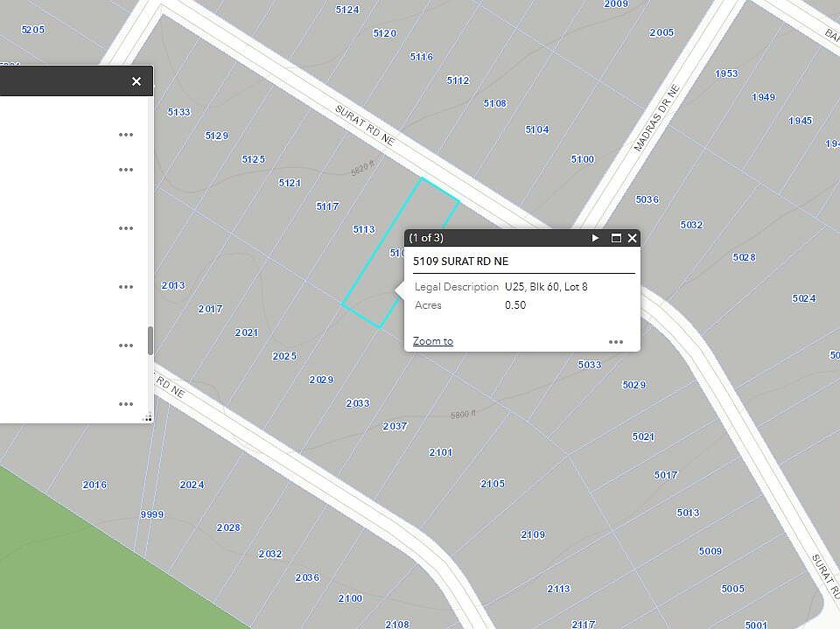Click the panel resize grip handle
The height and width of the screenshot is (629, 840).
147,417
